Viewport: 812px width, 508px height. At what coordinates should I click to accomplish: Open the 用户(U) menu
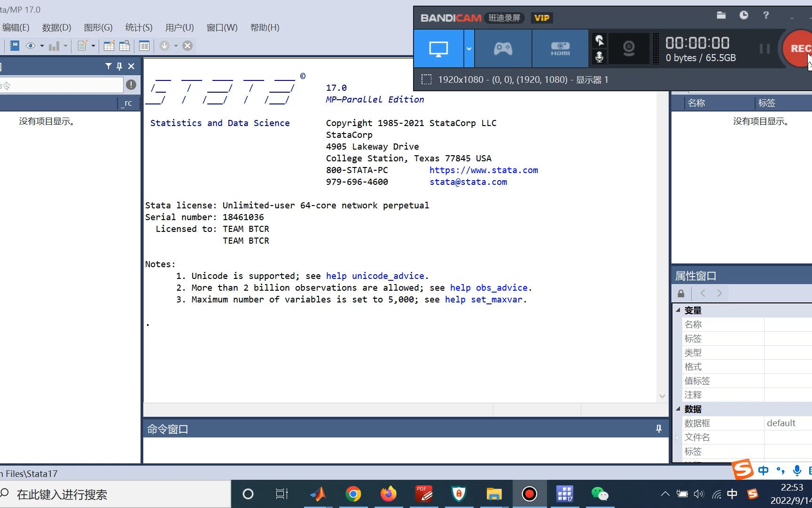[x=180, y=27]
